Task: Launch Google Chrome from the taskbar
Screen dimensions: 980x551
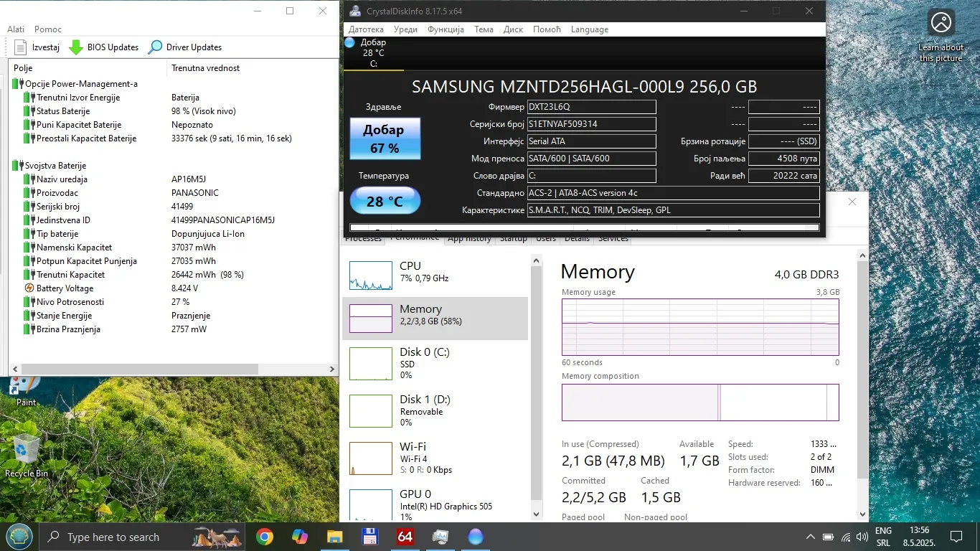Action: [265, 537]
